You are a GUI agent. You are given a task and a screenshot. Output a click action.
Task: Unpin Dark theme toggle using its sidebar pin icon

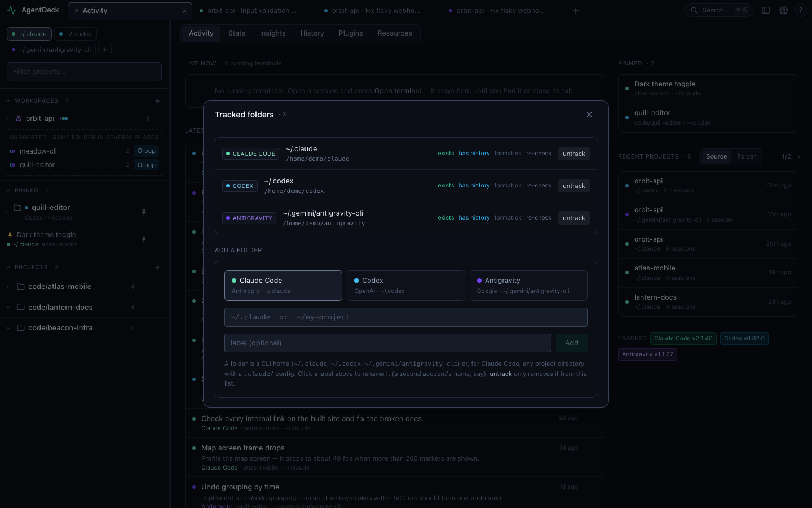tap(144, 239)
